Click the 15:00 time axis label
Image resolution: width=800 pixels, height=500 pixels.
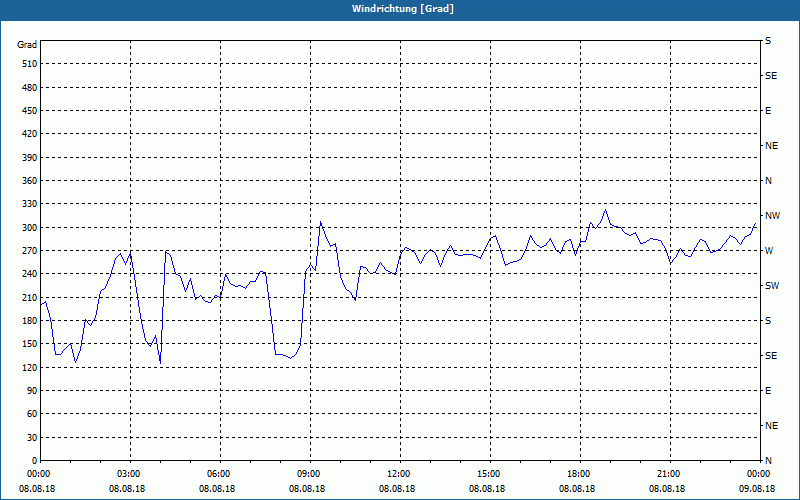tap(490, 474)
